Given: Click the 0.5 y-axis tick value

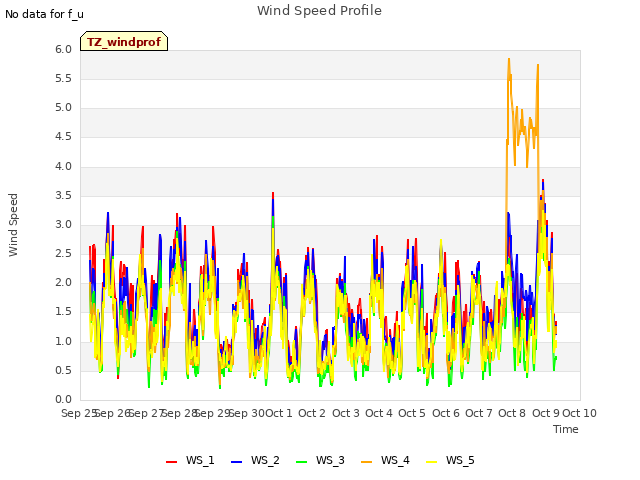Looking at the screenshot, I should point(63,371).
